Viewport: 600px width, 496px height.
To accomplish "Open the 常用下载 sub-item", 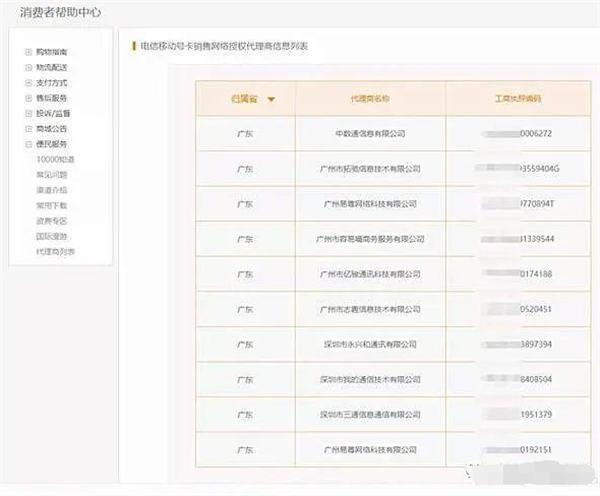I will tap(52, 206).
